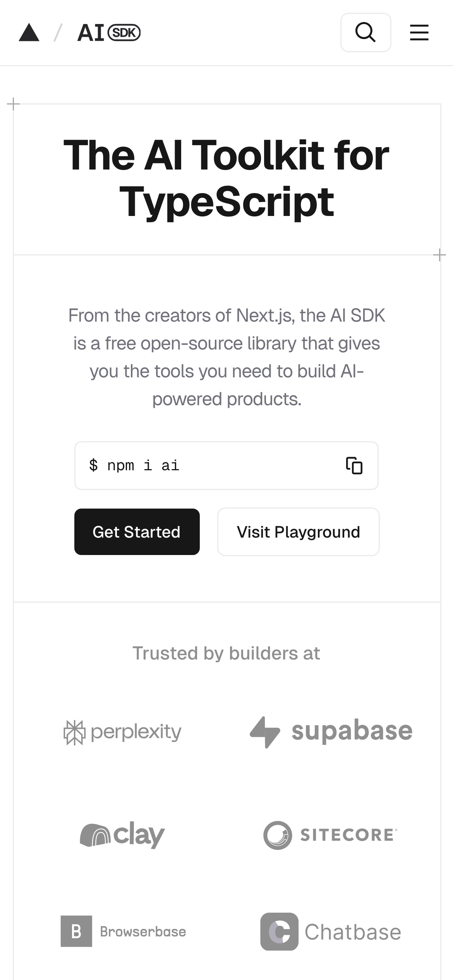This screenshot has height=980, width=453.
Task: Open the hamburger navigation menu
Action: (419, 33)
